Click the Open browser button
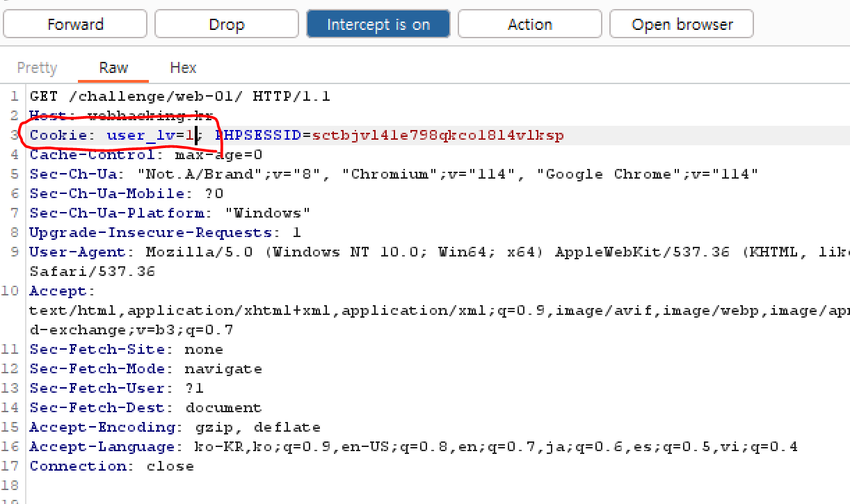This screenshot has height=504, width=850. pos(682,24)
